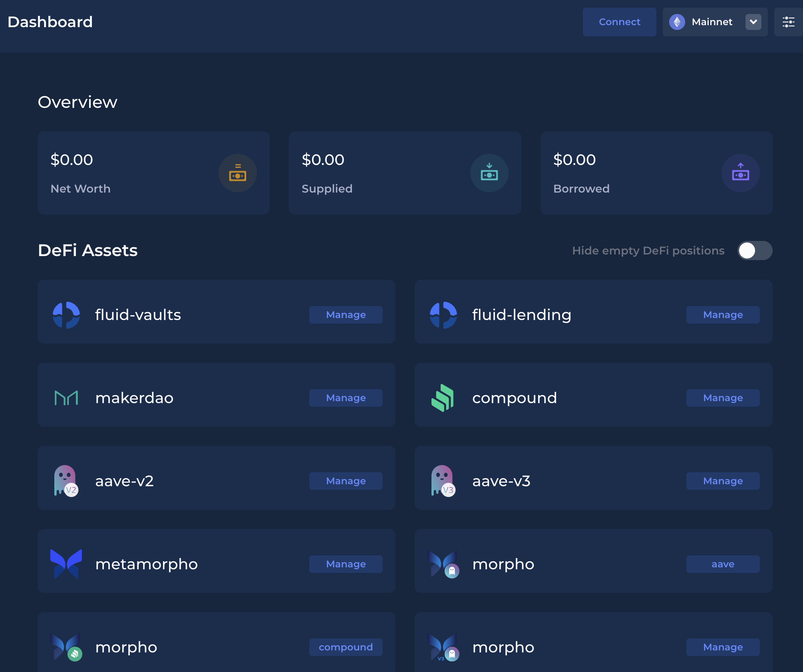
Task: Open the Mainnet network dropdown arrow
Action: [x=753, y=22]
